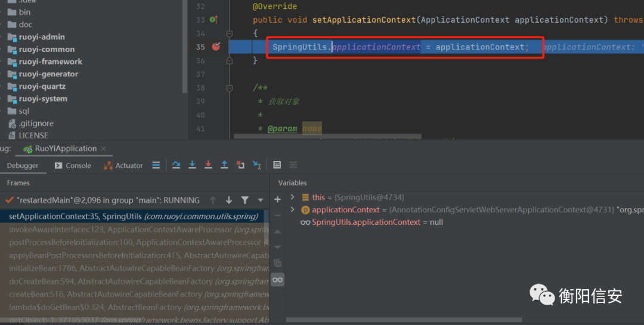Select the next frame down arrow

pyautogui.click(x=229, y=200)
